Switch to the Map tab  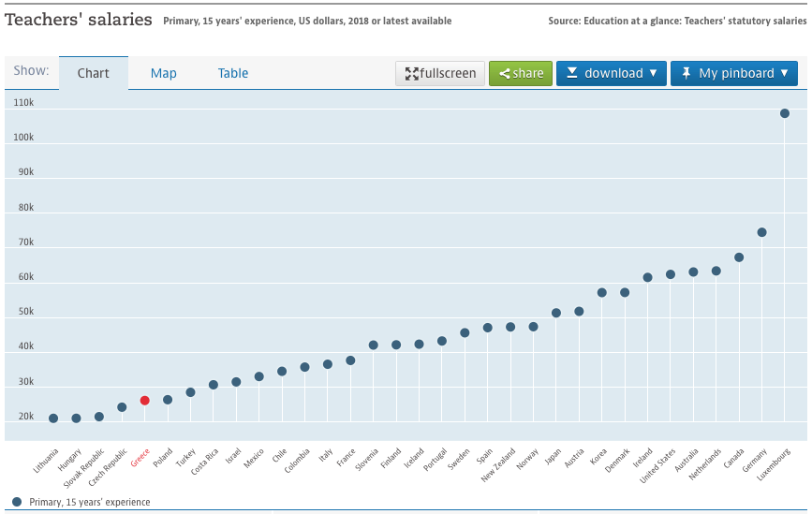tap(164, 73)
